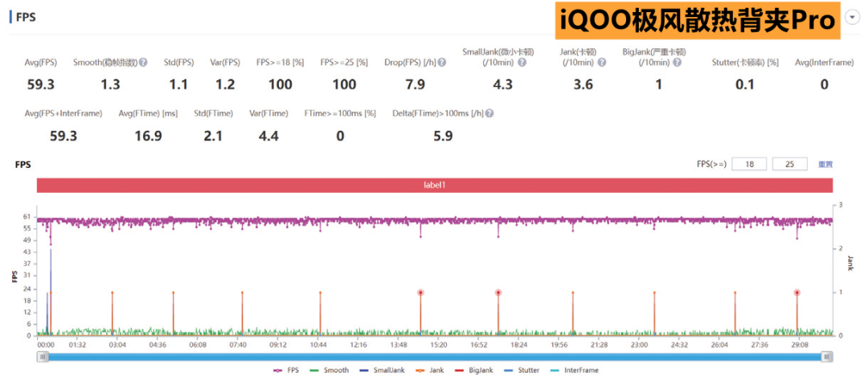Click the Avg(FPS) value 59.3
Screen dimensions: 868x377
(40, 84)
